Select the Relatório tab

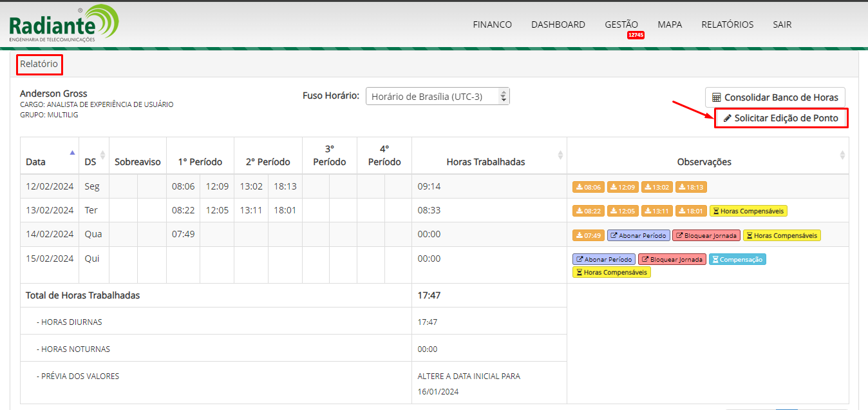(x=39, y=64)
